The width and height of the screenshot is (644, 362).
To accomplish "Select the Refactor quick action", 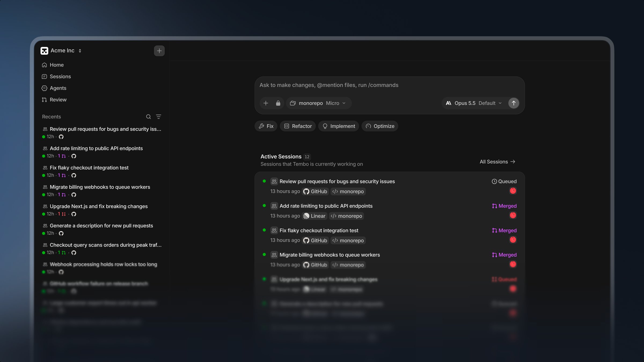I will click(x=298, y=126).
